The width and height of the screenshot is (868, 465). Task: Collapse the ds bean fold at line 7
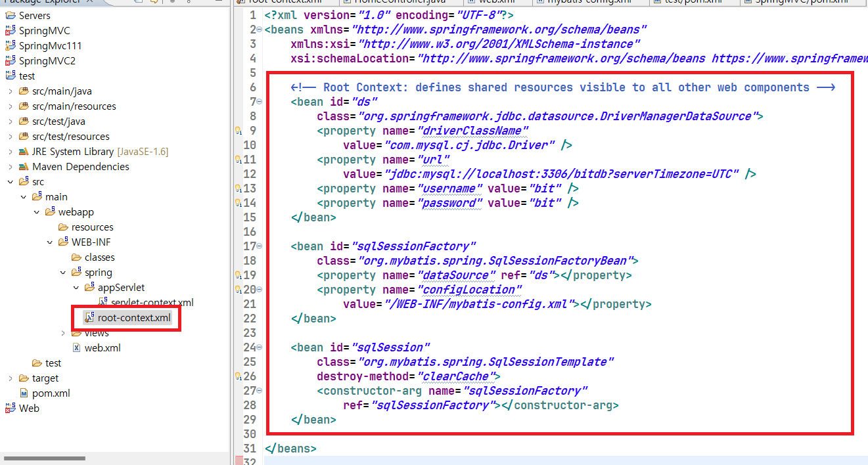tap(260, 102)
